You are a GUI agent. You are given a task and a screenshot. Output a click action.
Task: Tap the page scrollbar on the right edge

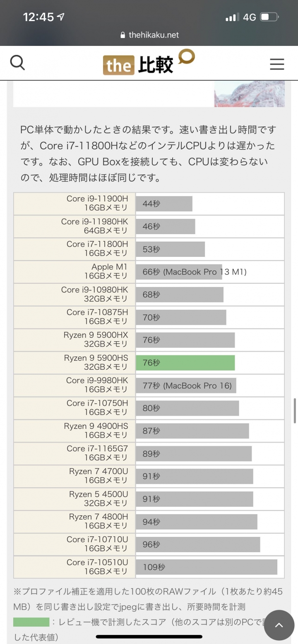tap(295, 411)
